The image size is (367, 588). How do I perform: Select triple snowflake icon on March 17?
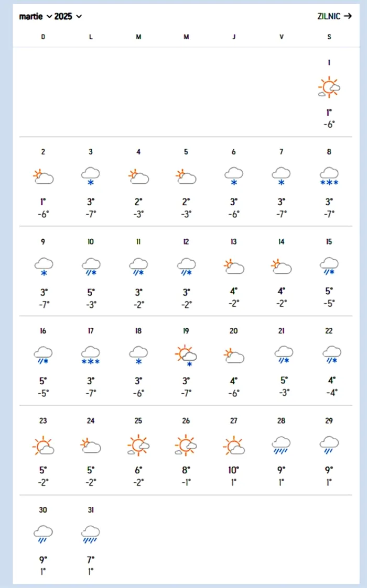[x=91, y=356]
